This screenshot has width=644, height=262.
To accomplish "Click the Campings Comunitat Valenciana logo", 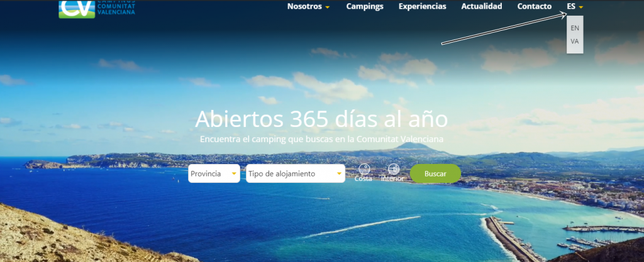I will (97, 9).
